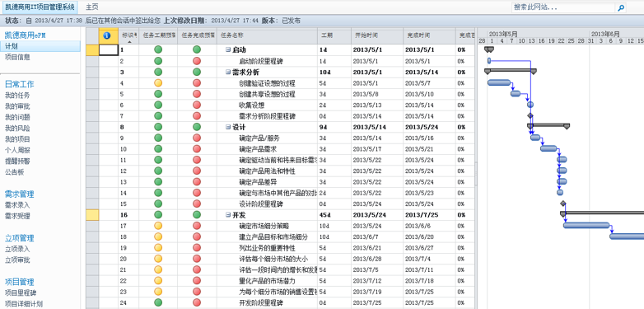Image resolution: width=644 pixels, height=309 pixels.
Task: Click the 45d duration cell
Action: (334, 215)
